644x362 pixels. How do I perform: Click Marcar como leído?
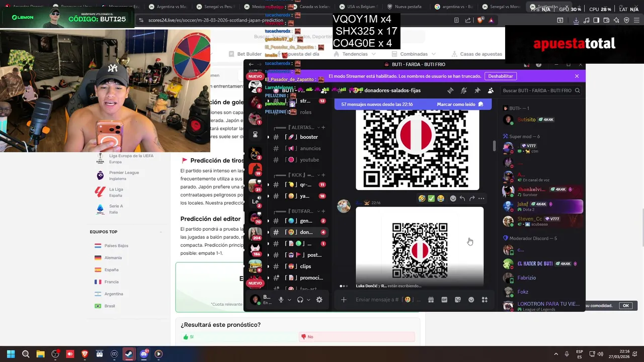[x=460, y=105]
